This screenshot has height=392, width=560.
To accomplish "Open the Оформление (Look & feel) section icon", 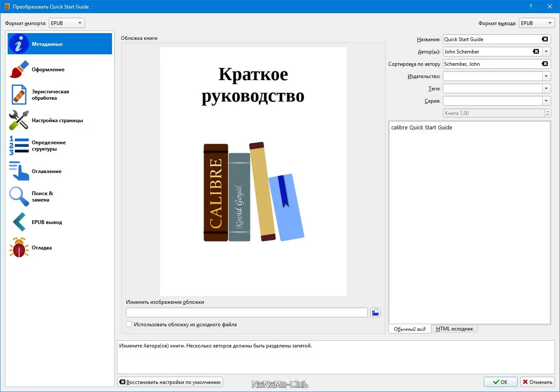I will 19,70.
